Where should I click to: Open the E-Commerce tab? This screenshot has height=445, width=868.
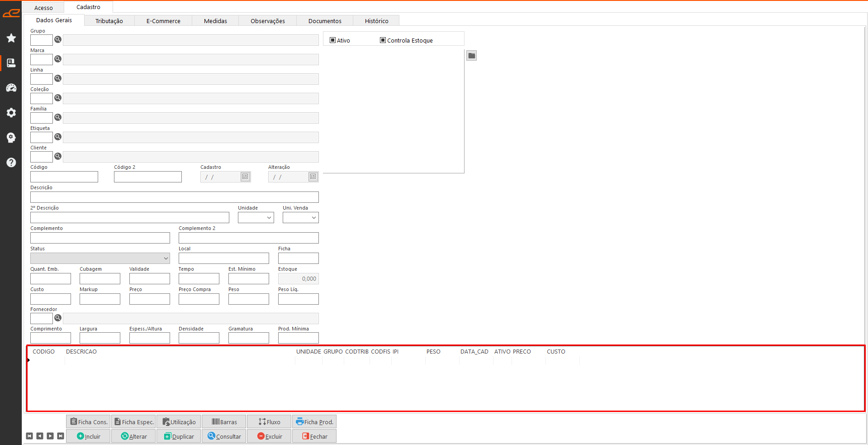click(163, 21)
